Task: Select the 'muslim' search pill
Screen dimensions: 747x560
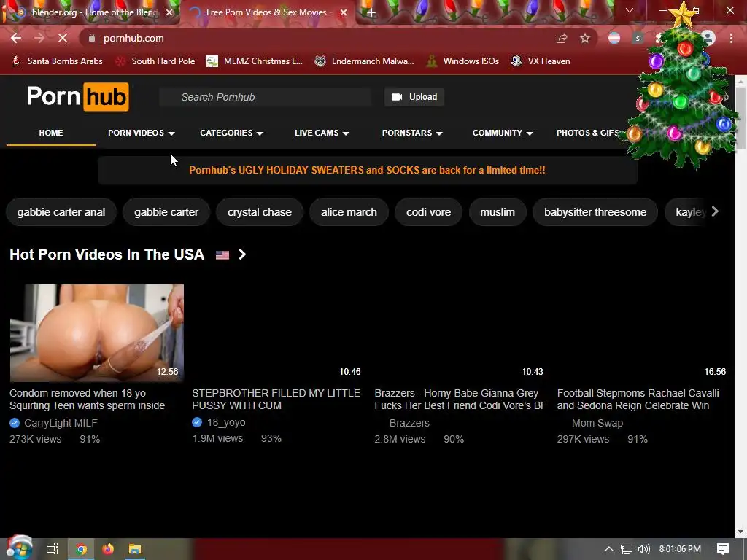Action: 498,212
